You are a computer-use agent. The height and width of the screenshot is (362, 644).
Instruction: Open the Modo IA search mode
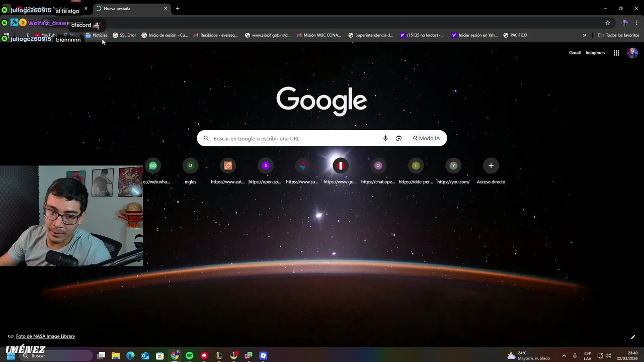coord(426,138)
